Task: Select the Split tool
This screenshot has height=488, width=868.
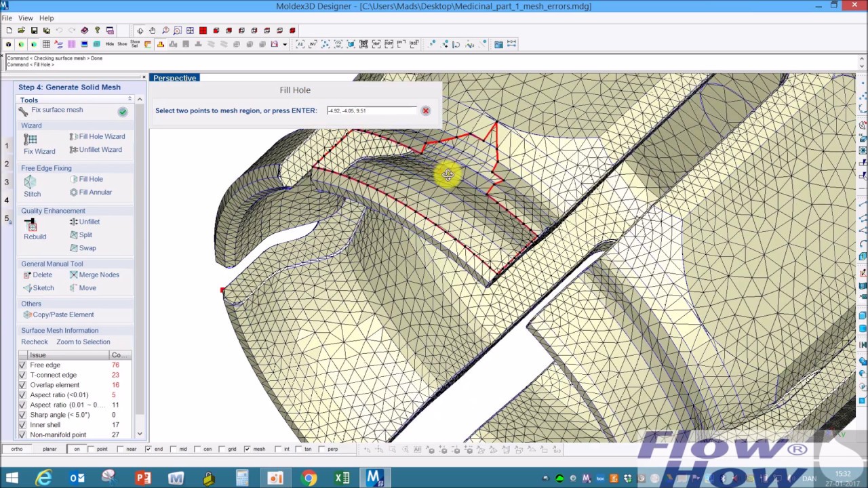Action: (x=81, y=235)
